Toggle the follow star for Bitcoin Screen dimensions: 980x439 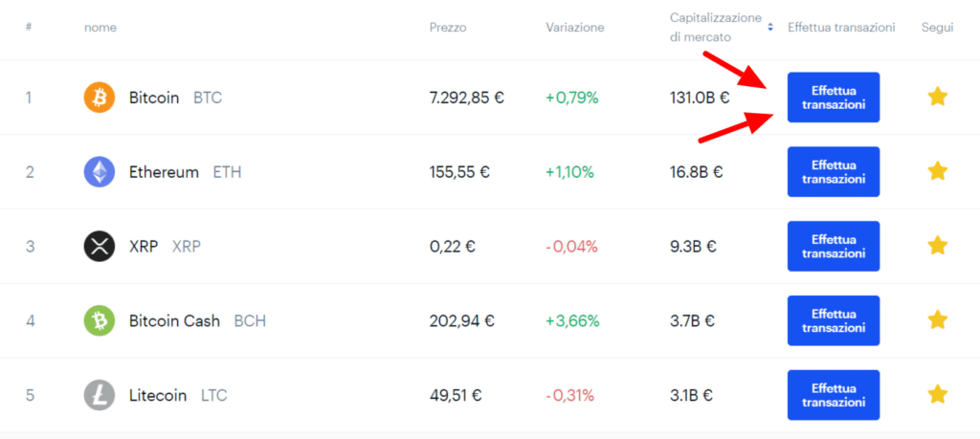(938, 97)
